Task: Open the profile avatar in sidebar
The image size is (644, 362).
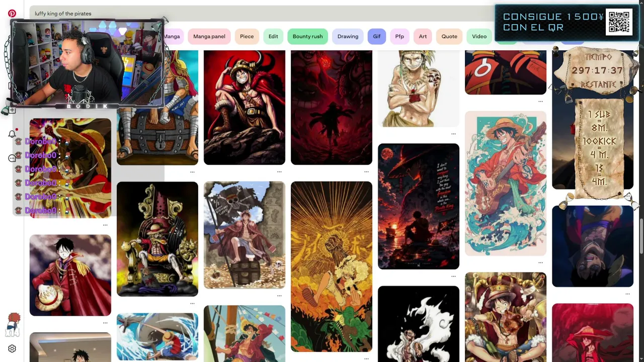Action: [13, 324]
